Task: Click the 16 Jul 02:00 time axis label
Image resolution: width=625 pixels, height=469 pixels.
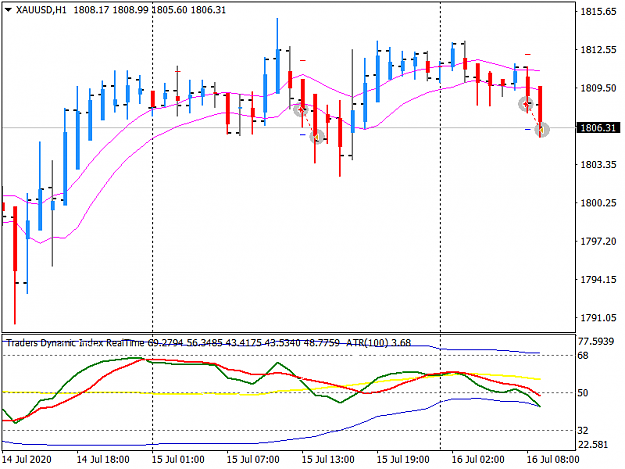Action: click(x=478, y=459)
